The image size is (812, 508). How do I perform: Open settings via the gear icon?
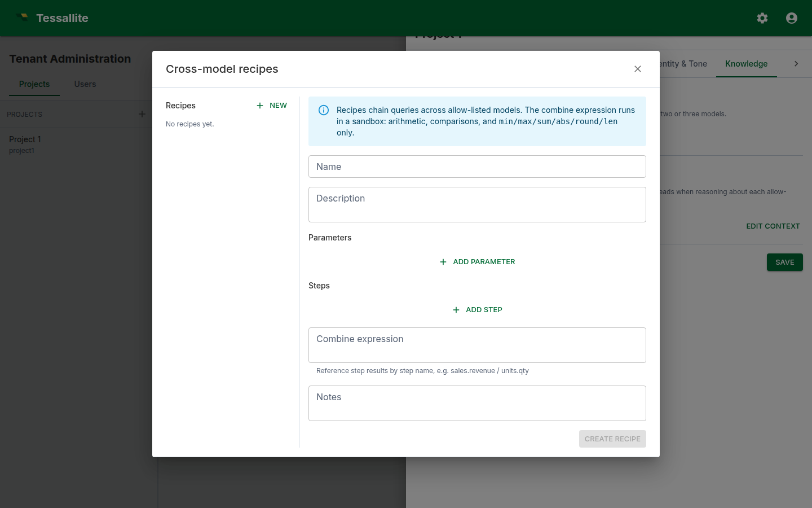click(x=762, y=18)
